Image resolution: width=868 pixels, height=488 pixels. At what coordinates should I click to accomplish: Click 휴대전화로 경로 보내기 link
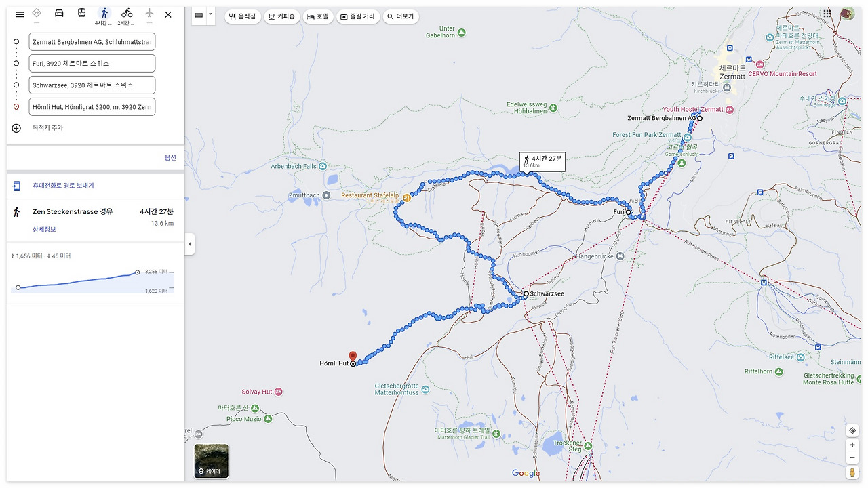[x=63, y=186]
